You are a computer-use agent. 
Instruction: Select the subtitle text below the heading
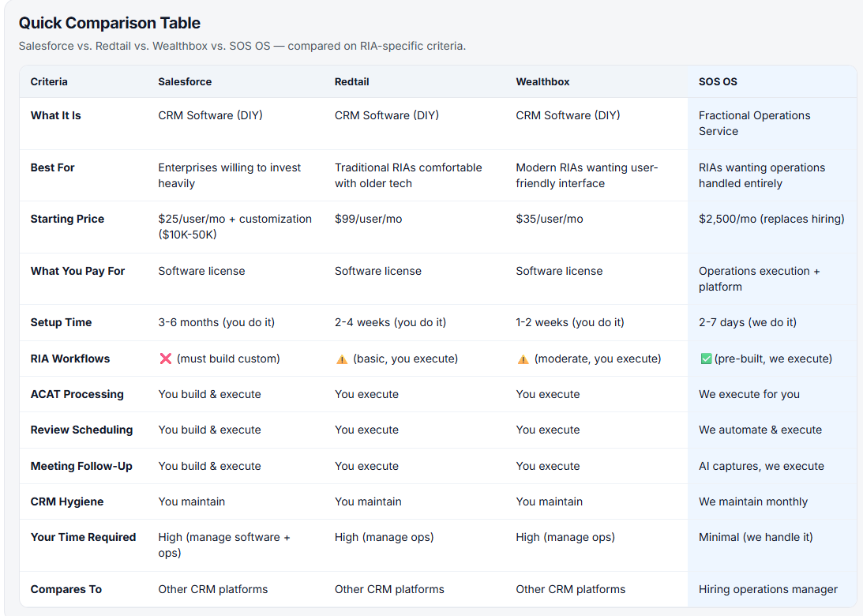242,46
